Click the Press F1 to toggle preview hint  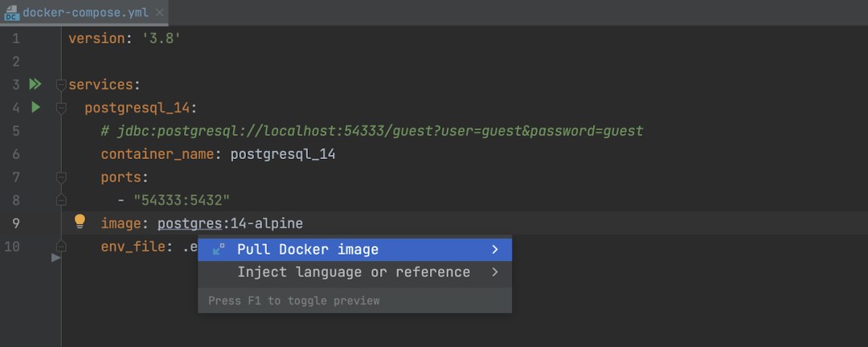[294, 300]
